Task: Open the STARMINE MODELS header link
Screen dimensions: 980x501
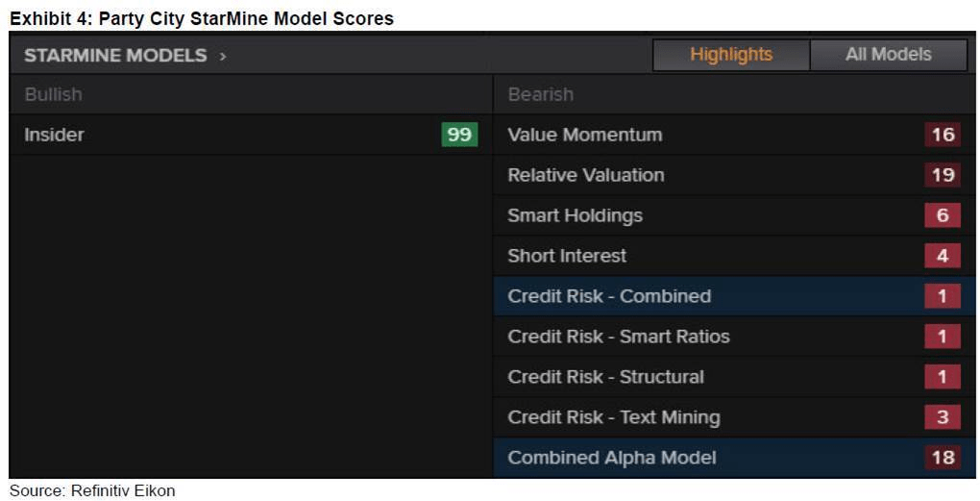Action: pyautogui.click(x=115, y=56)
